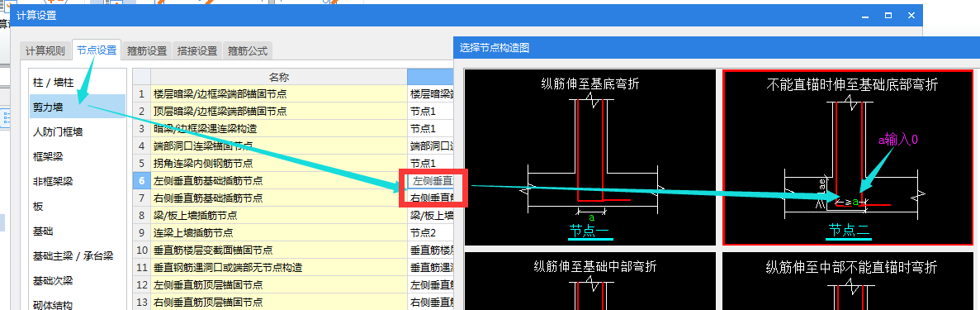This screenshot has height=310, width=980.
Task: Choose 节点一 纵筋伸至基底弯折 diagram
Action: click(x=590, y=157)
